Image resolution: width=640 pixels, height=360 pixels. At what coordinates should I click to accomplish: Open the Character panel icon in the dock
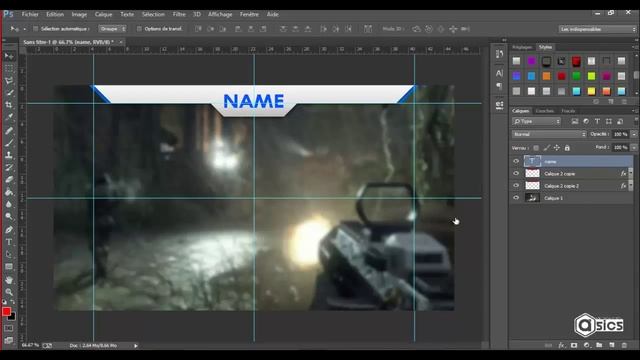499,73
